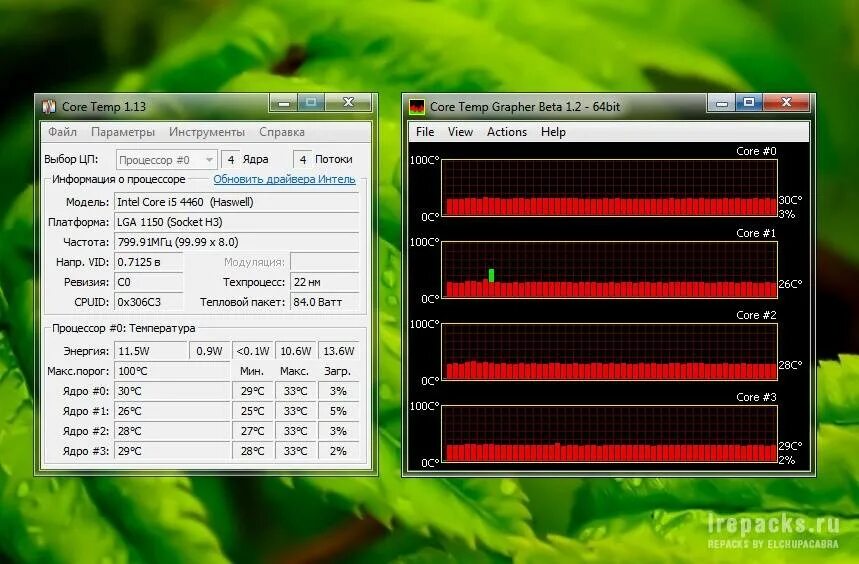The image size is (859, 564).
Task: Click the Тепловой пакет value 84.0 Ватт
Action: coord(324,302)
